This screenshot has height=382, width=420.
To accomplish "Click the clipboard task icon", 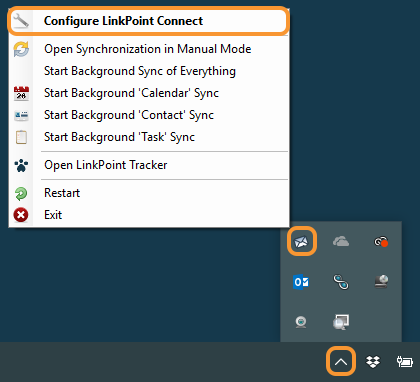I will 21,137.
